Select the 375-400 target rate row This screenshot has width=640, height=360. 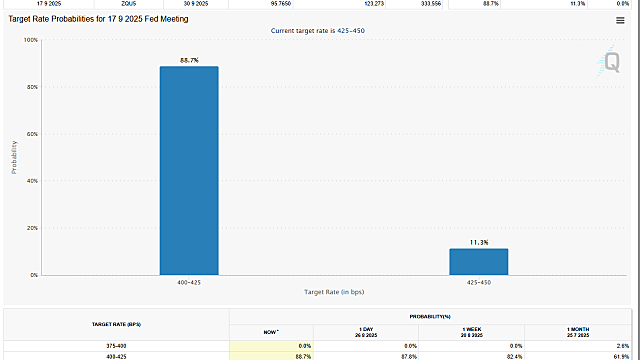click(x=318, y=346)
